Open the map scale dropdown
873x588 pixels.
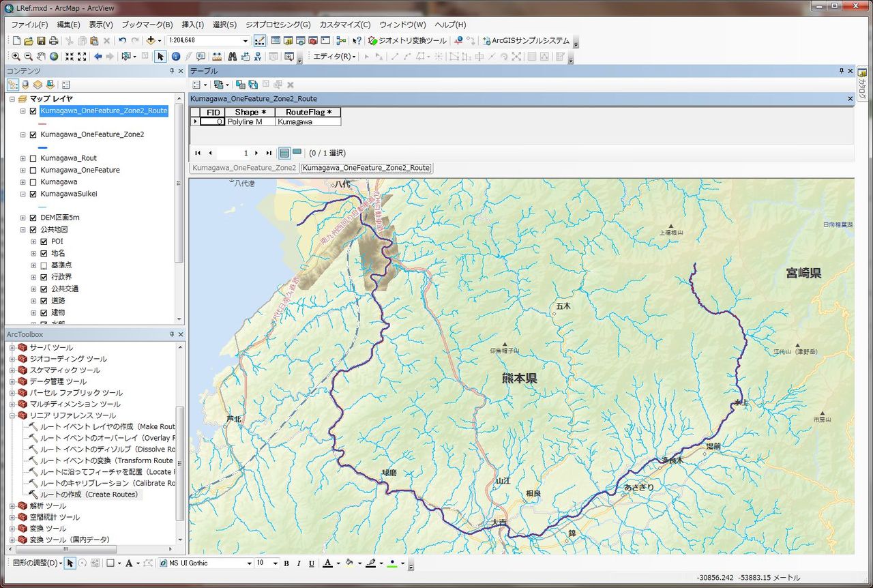coord(246,41)
